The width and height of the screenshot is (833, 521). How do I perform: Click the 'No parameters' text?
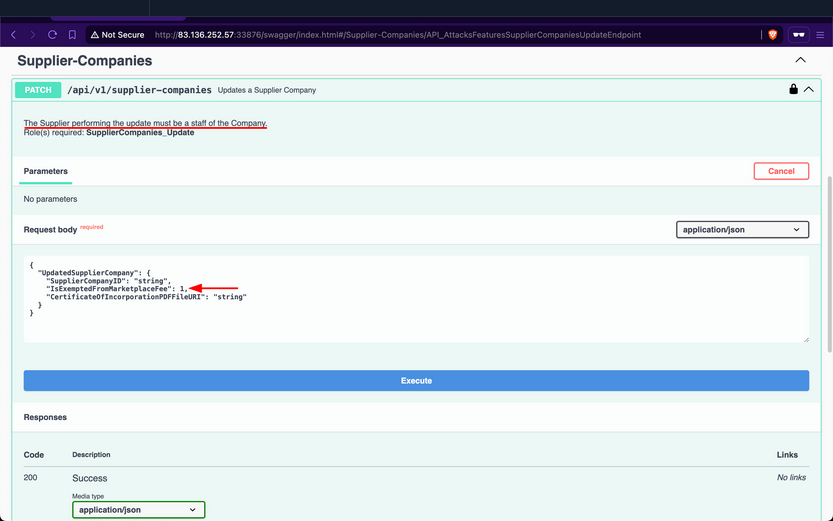50,199
